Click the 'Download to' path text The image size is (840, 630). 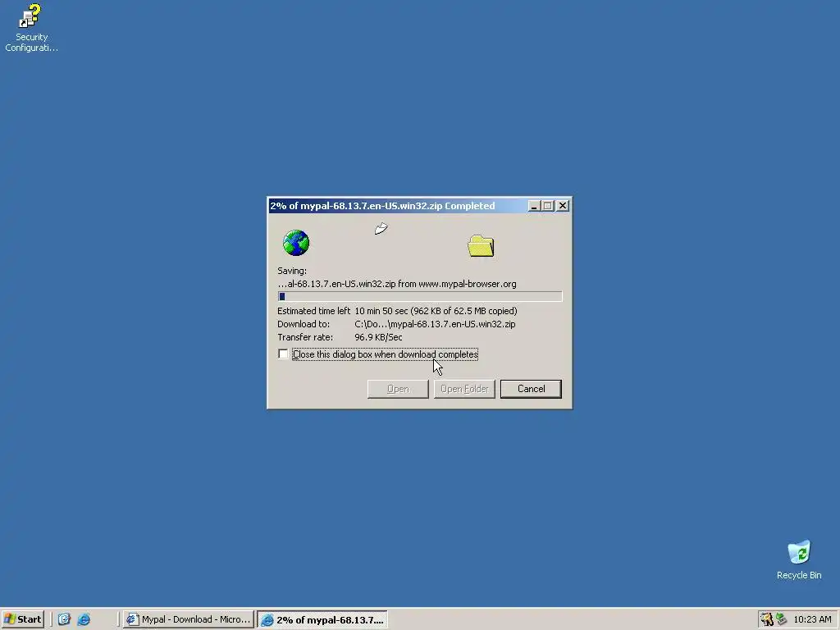coord(435,324)
